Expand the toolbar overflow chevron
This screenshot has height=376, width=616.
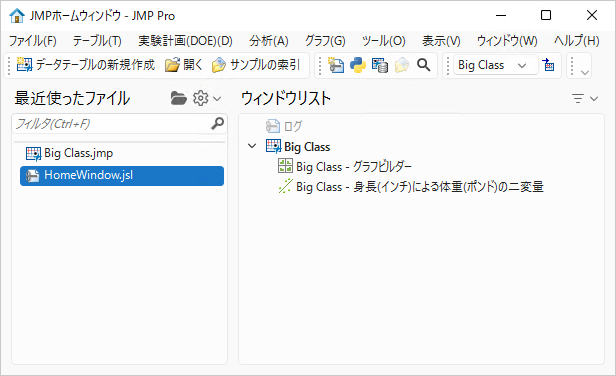click(585, 73)
